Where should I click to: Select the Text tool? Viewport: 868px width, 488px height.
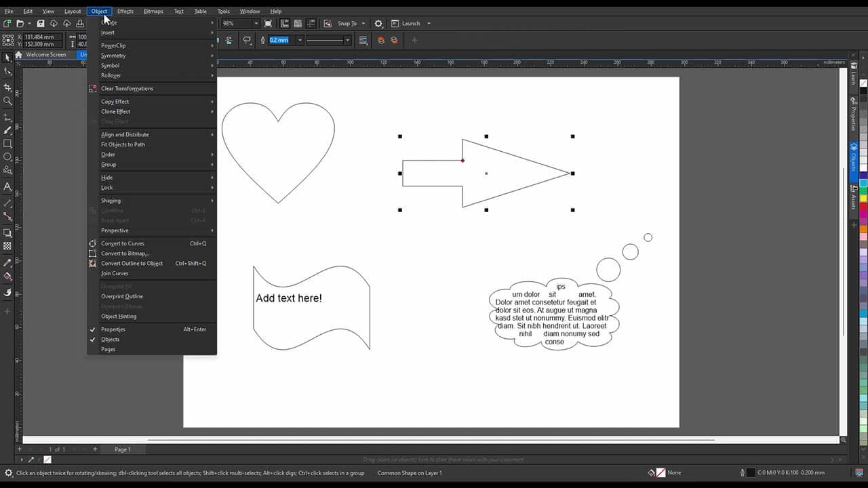[x=7, y=186]
